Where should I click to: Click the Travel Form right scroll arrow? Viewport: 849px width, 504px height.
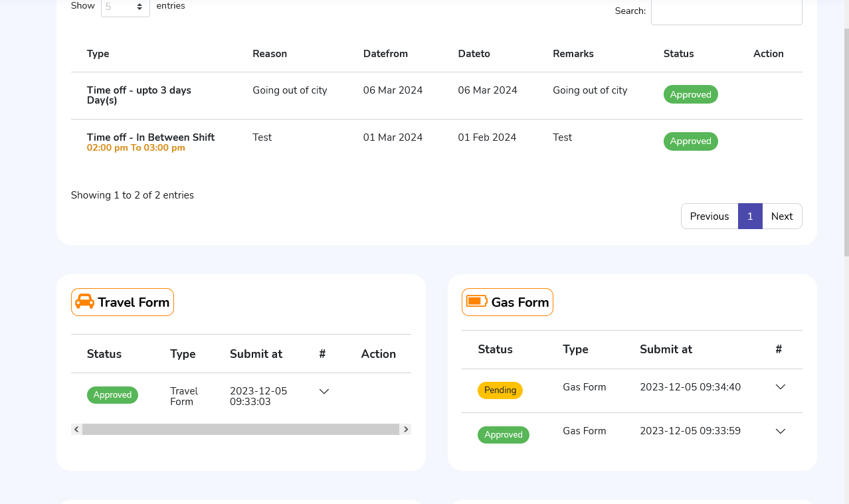pos(406,430)
